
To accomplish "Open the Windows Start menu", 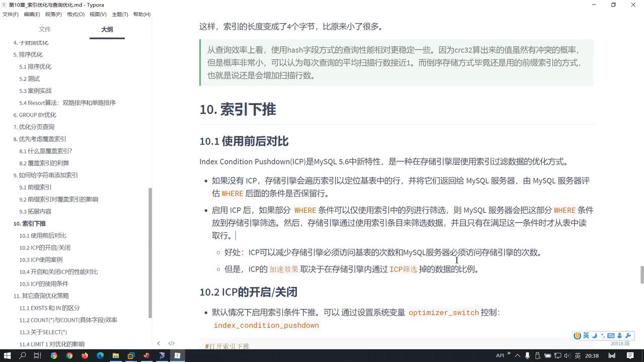I will point(8,355).
